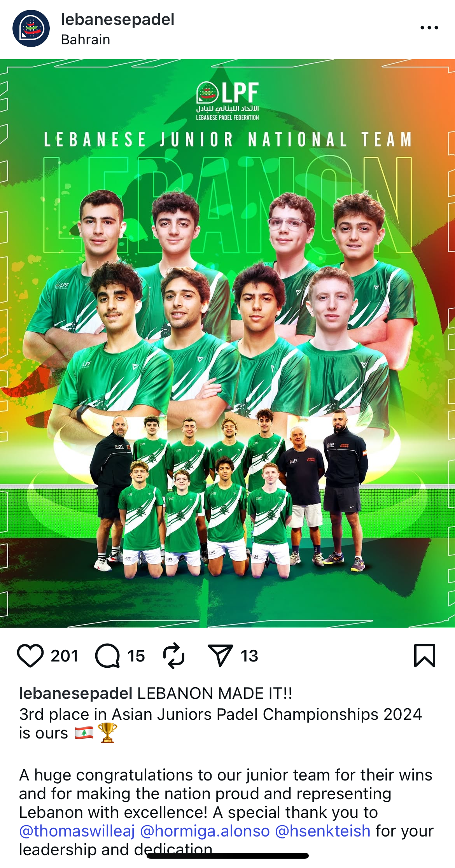View the 15 comments count
The image size is (455, 868).
pos(136,656)
